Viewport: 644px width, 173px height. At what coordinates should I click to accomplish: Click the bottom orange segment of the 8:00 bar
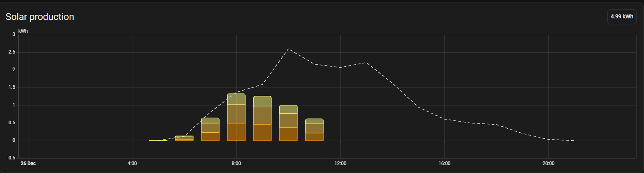coord(236,132)
